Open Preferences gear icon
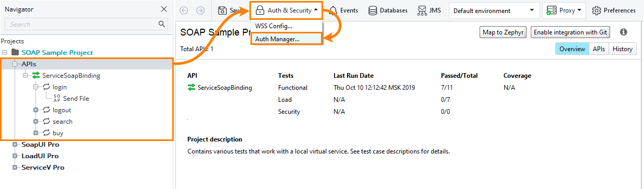This screenshot has width=644, height=189. [597, 10]
